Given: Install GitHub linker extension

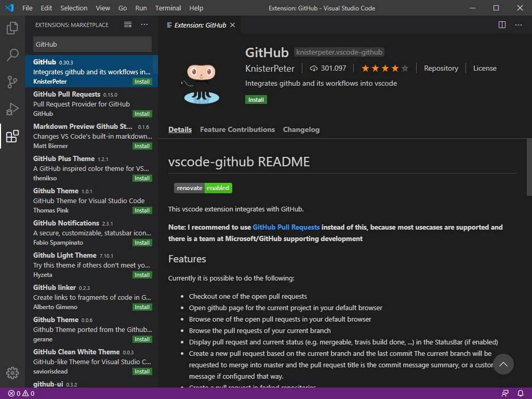Looking at the screenshot, I should tap(142, 307).
